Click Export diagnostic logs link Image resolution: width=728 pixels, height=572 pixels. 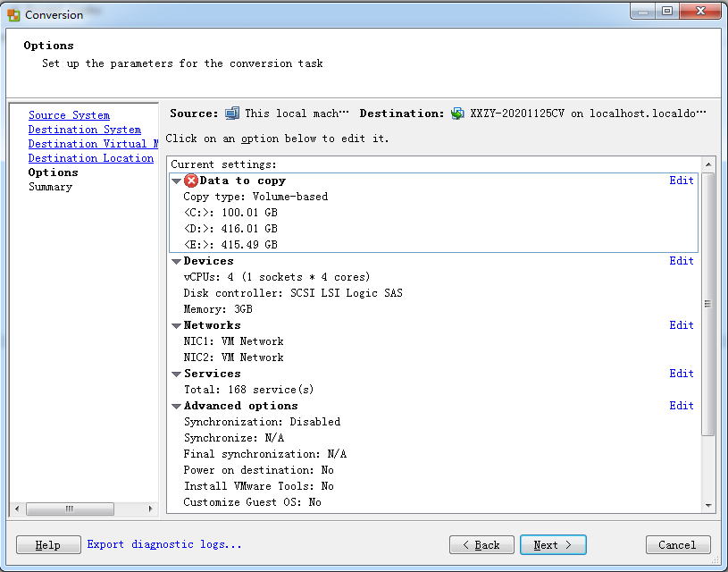(164, 544)
